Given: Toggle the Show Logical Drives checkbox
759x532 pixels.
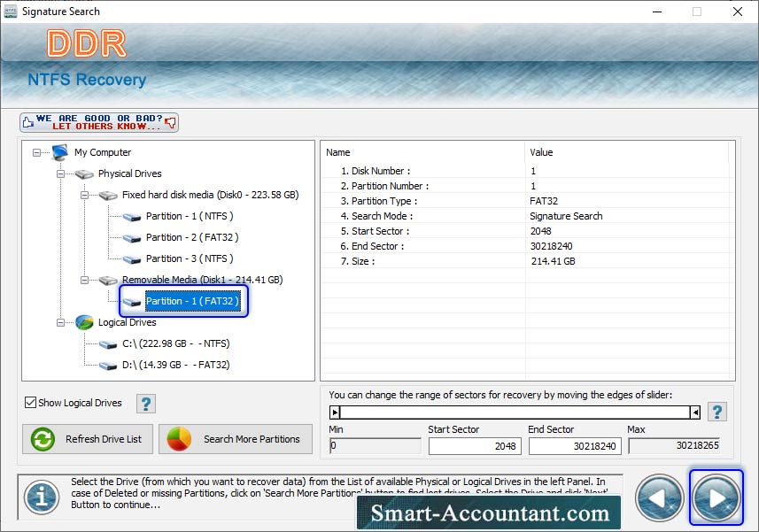Looking at the screenshot, I should pos(30,403).
